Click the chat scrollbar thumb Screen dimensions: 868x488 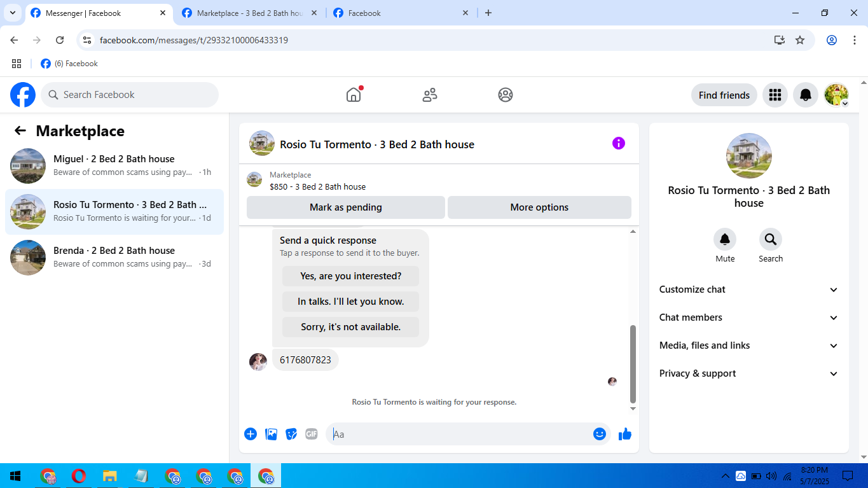click(633, 363)
